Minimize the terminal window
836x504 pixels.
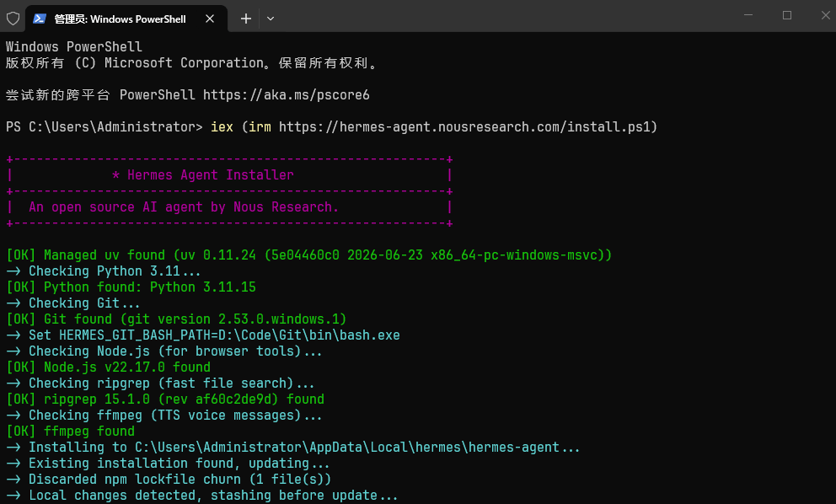click(x=748, y=15)
